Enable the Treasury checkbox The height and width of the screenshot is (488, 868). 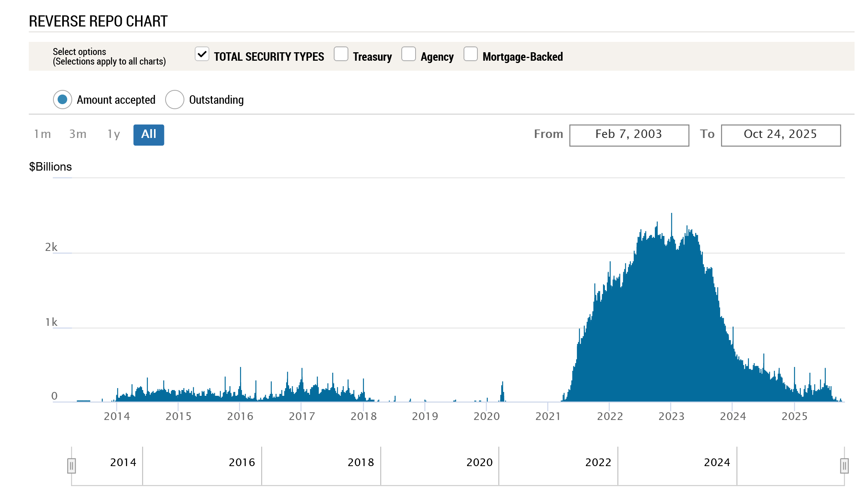pyautogui.click(x=341, y=54)
